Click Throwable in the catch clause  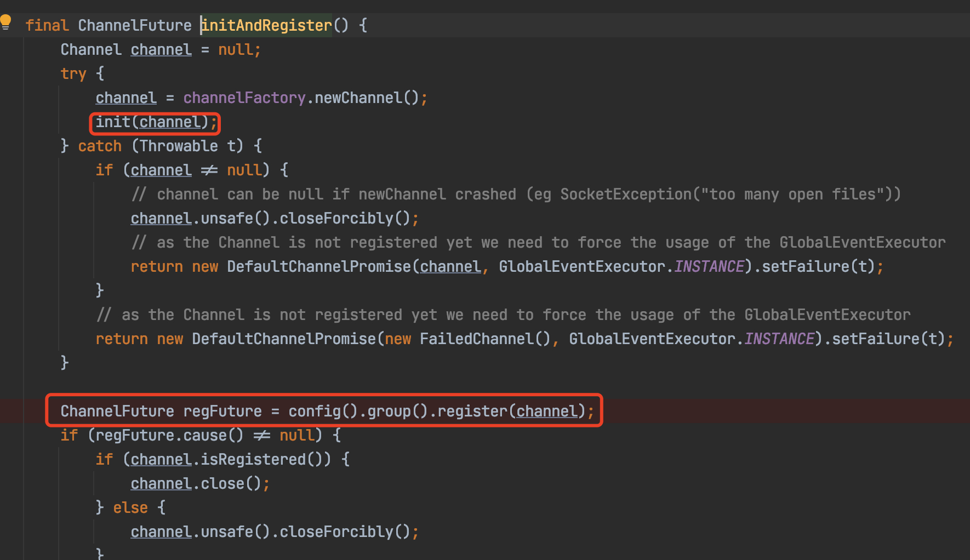click(x=179, y=146)
